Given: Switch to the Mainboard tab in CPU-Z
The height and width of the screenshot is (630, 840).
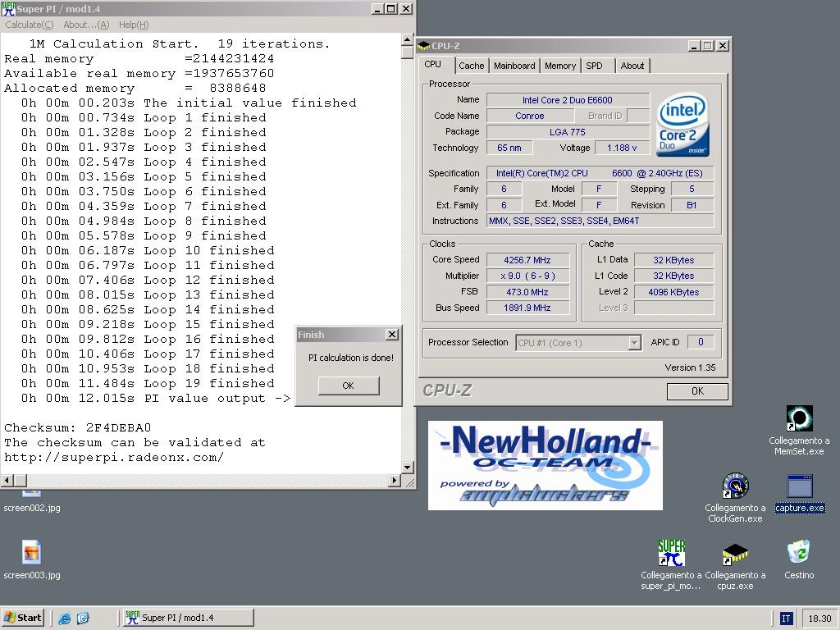Looking at the screenshot, I should click(x=514, y=66).
